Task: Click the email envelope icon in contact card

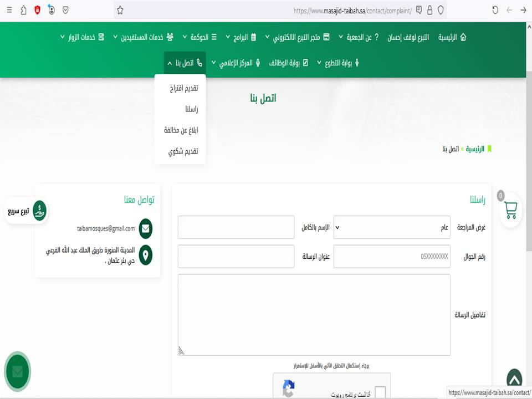Action: (145, 228)
